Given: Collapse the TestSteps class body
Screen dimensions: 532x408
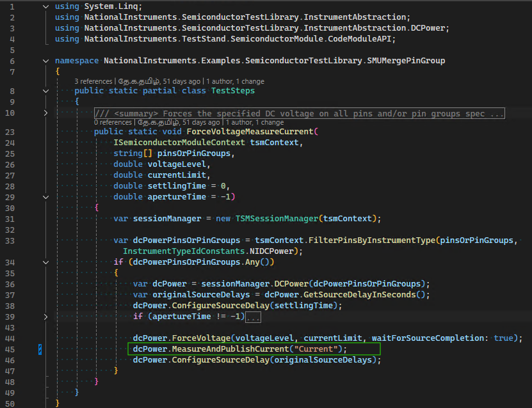Looking at the screenshot, I should coord(45,90).
